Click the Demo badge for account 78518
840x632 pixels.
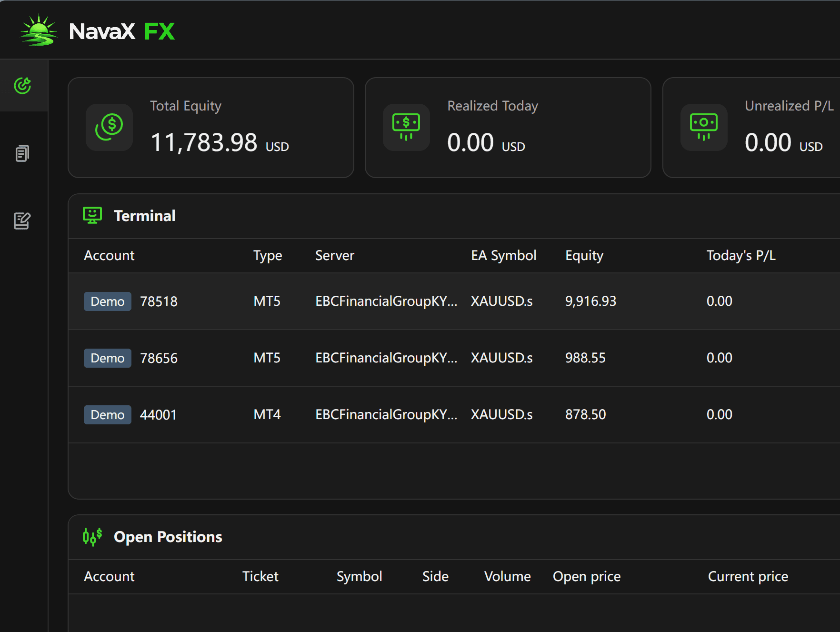[x=108, y=301]
